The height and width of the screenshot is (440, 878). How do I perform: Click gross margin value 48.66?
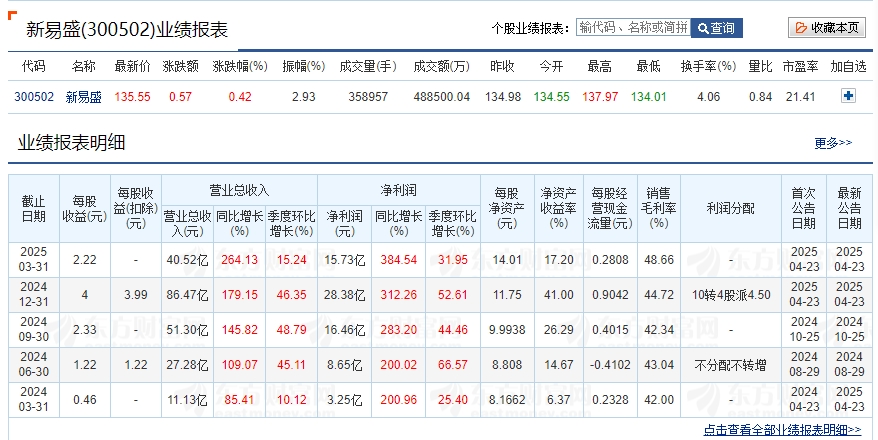tap(658, 260)
